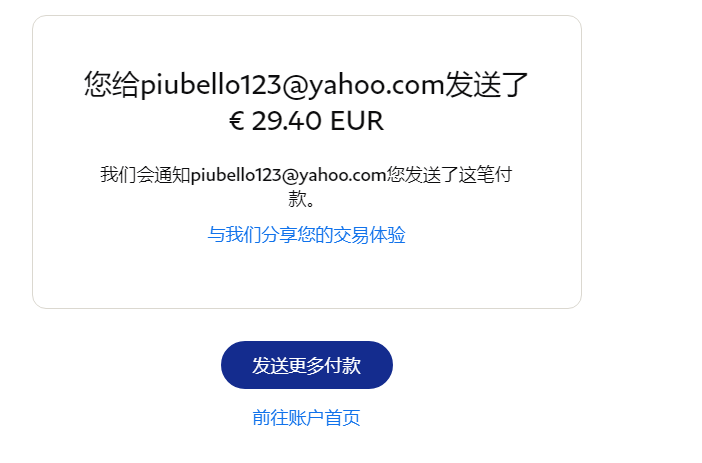Click the 款。 text on the second line
Viewport: 702px width, 463px height.
pyautogui.click(x=301, y=198)
